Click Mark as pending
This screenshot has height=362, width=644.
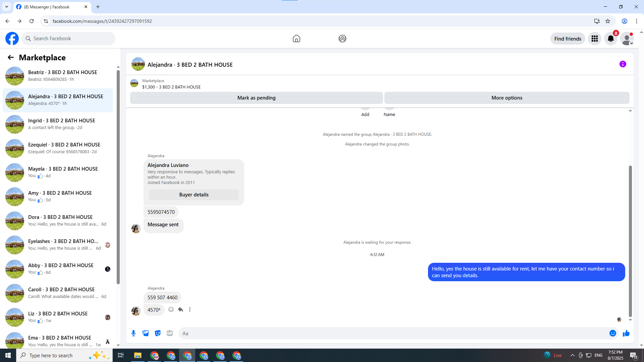pyautogui.click(x=257, y=98)
